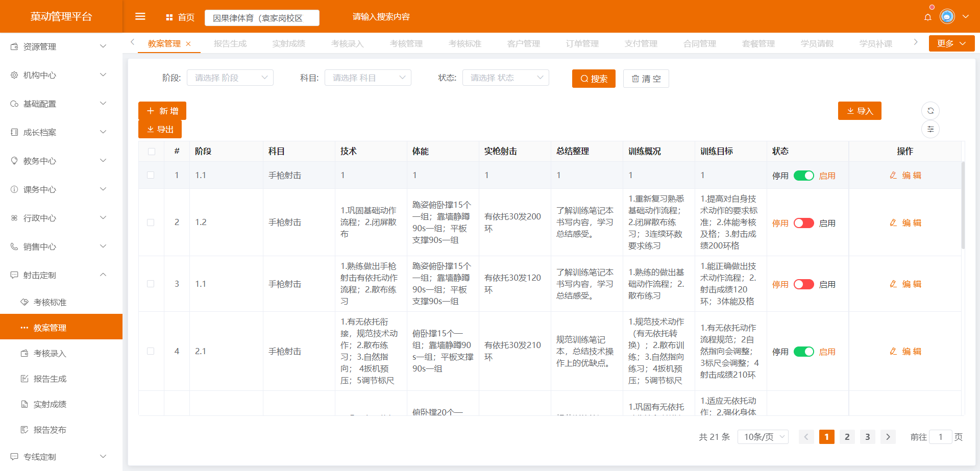Click the 请输入搜索内容 search box
The width and height of the screenshot is (980, 471).
(381, 17)
